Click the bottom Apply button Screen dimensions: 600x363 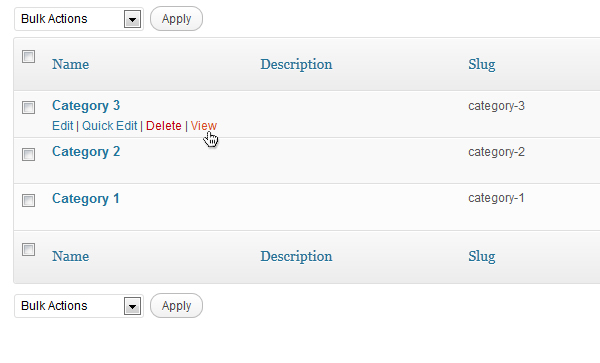(x=176, y=306)
